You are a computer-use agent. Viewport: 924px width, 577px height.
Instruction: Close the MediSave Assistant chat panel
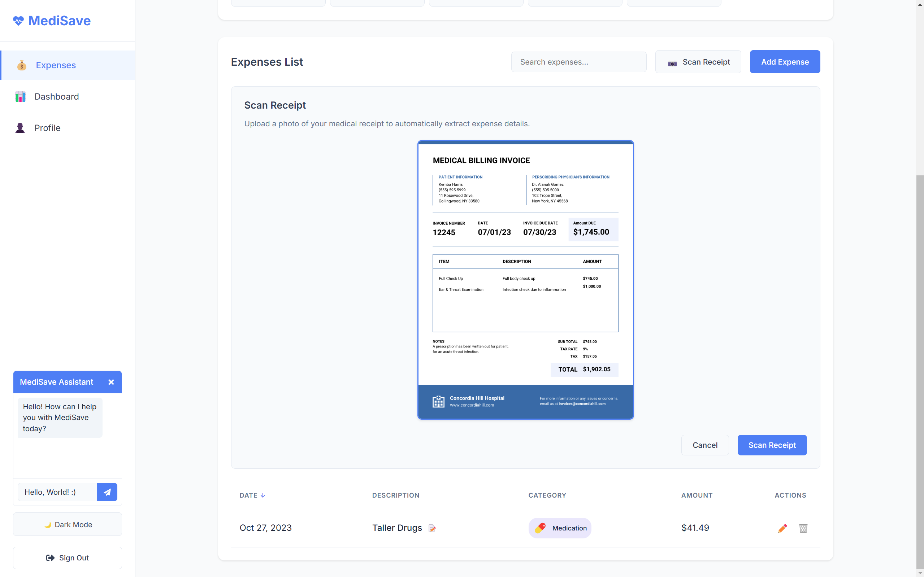pos(111,382)
